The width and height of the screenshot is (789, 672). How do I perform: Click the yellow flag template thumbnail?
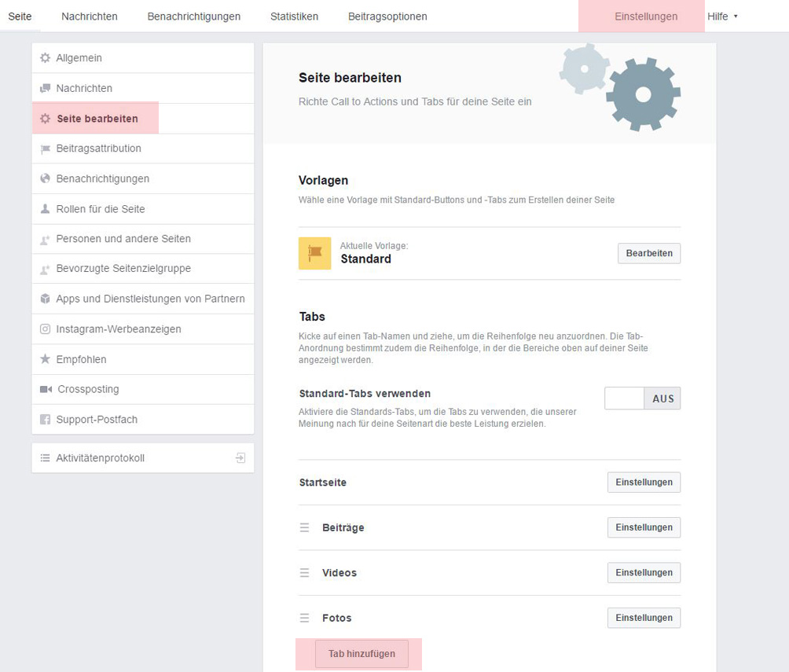[314, 253]
